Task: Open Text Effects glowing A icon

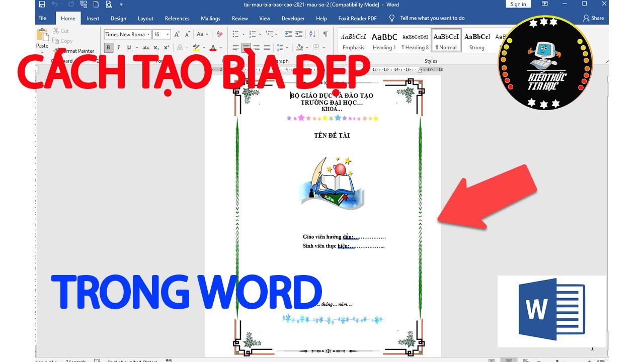Action: [180, 48]
